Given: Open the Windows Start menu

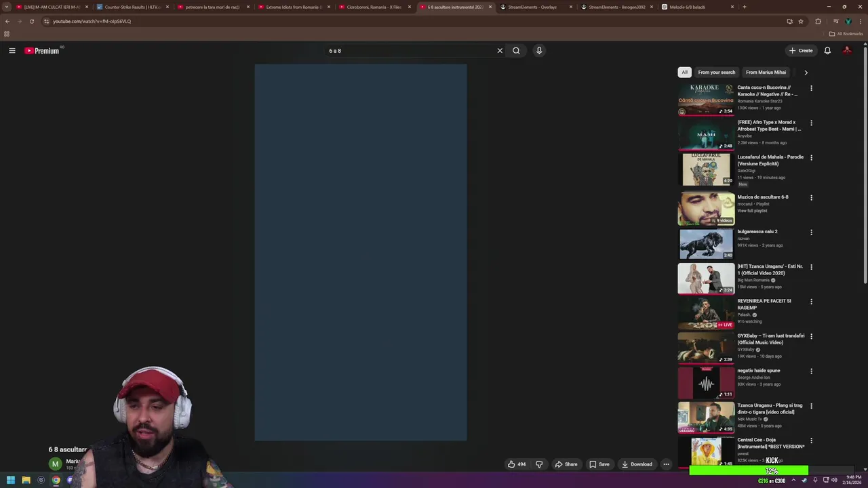Looking at the screenshot, I should point(11,480).
